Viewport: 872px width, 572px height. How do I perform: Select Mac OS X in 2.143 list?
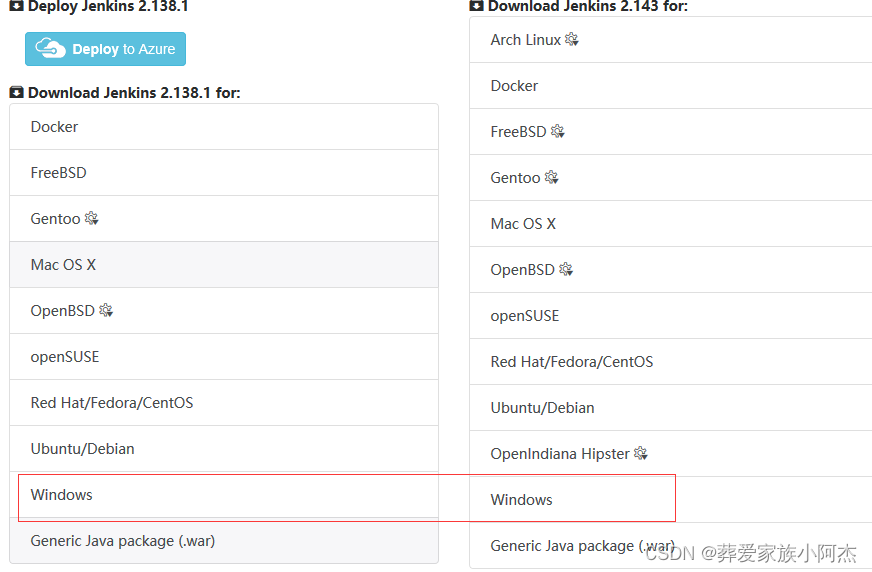671,224
